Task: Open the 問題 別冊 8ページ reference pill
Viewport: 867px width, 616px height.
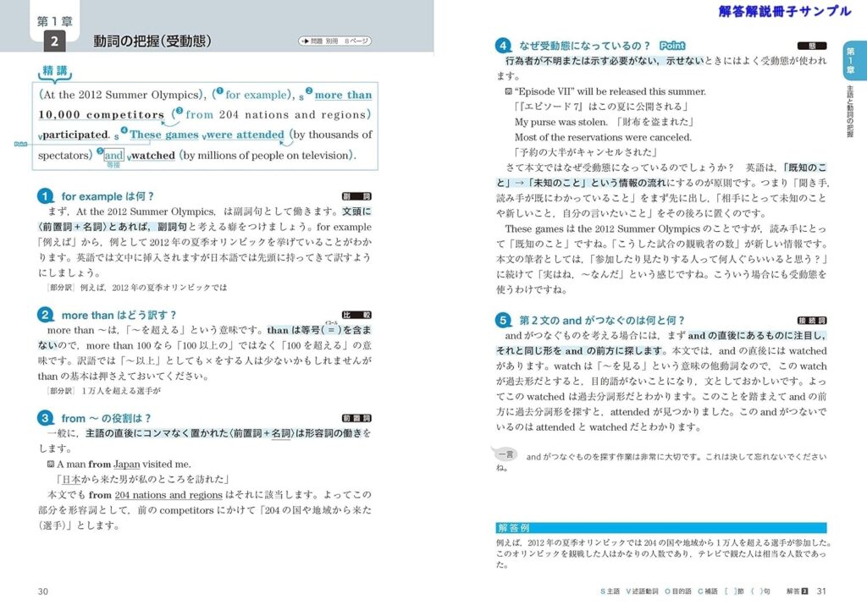Action: [x=334, y=41]
